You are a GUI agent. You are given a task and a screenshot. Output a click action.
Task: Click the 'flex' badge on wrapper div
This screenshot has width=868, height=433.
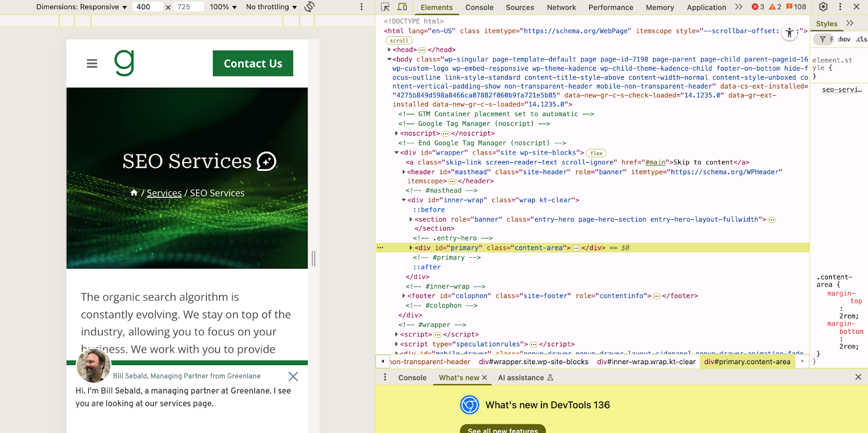tap(597, 153)
